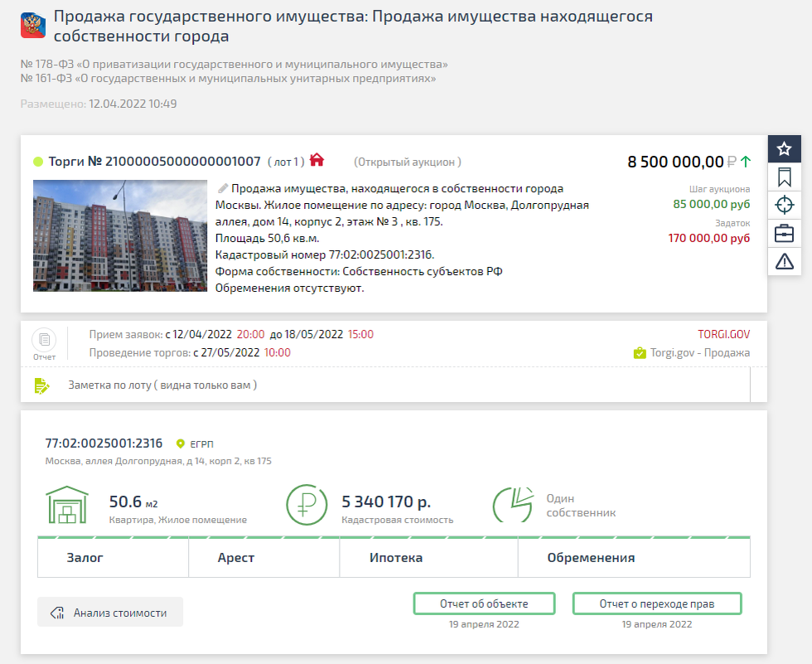Click the Заметка по лоту note field
The height and width of the screenshot is (664, 812).
[x=385, y=385]
